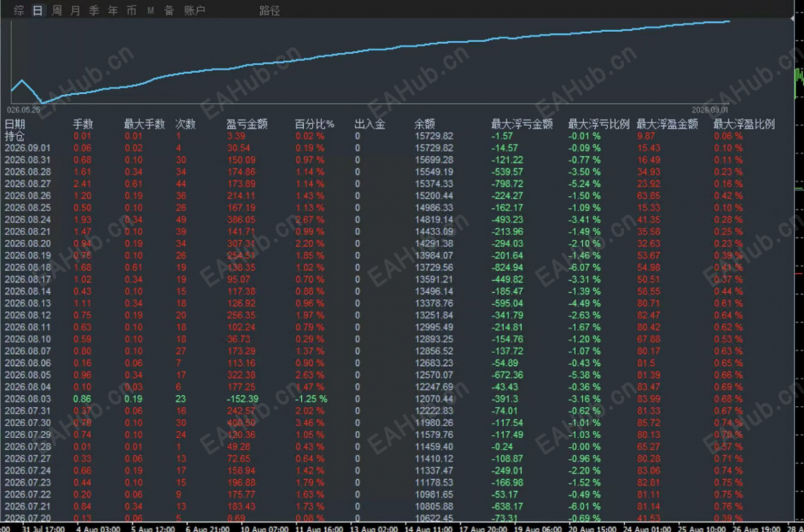Image resolution: width=804 pixels, height=532 pixels.
Task: Click the 盈亏金额 column header
Action: pyautogui.click(x=247, y=124)
